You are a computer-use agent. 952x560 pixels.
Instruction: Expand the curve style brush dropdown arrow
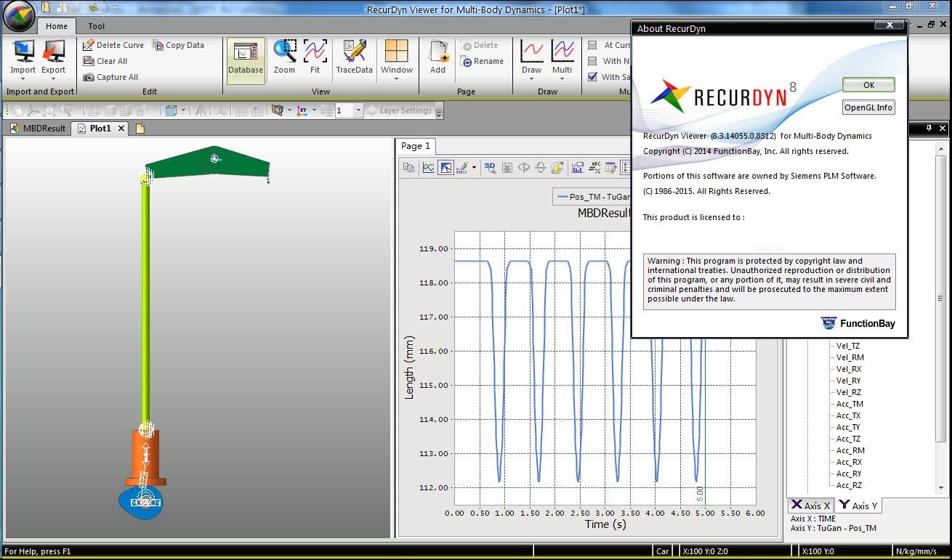click(474, 168)
